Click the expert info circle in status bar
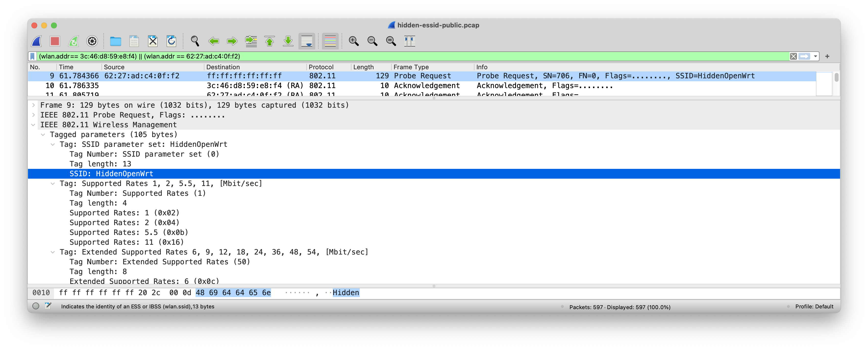 (x=36, y=306)
